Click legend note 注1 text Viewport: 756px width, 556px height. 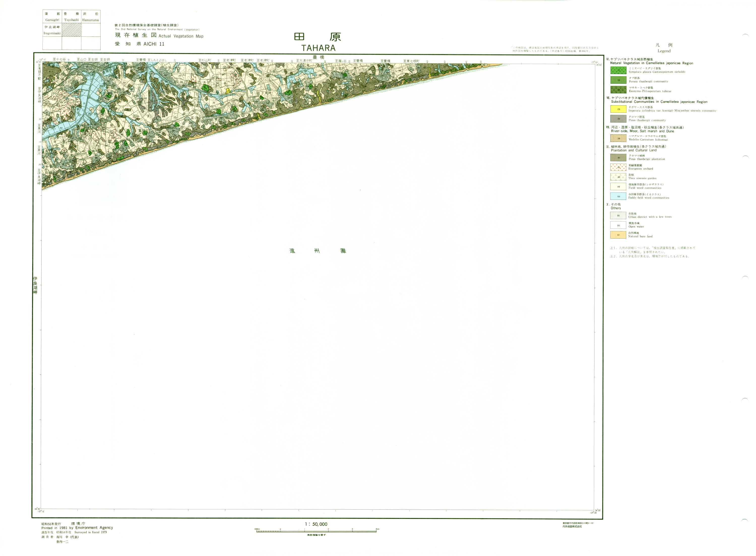[652, 250]
